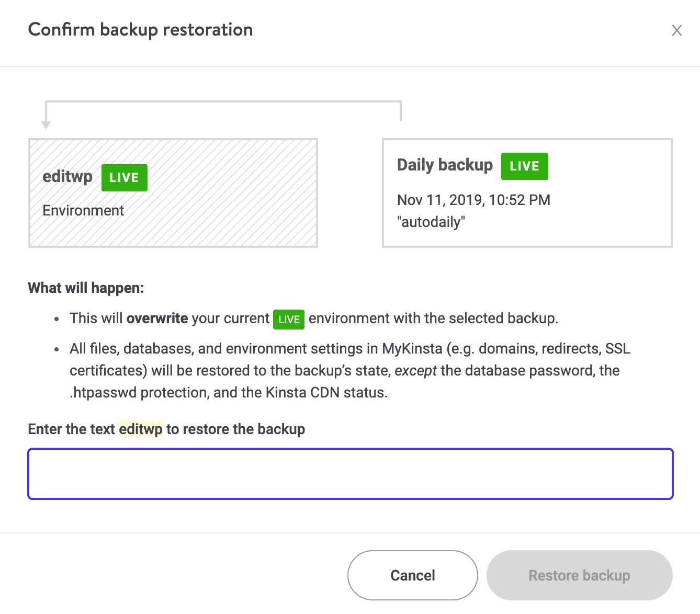Click the LIVE badge in the overwrite bullet
This screenshot has width=700, height=614.
[288, 319]
